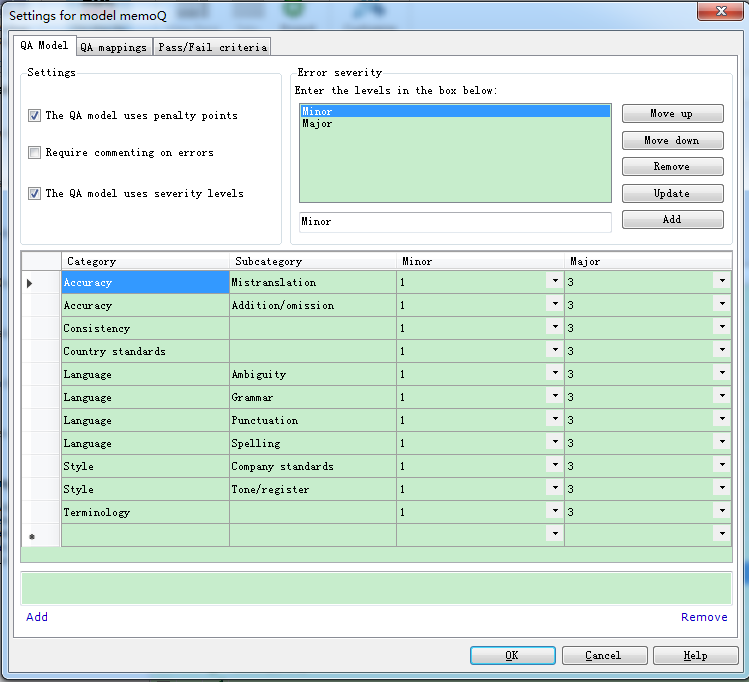Click the Move down button
This screenshot has width=749, height=682.
673,140
